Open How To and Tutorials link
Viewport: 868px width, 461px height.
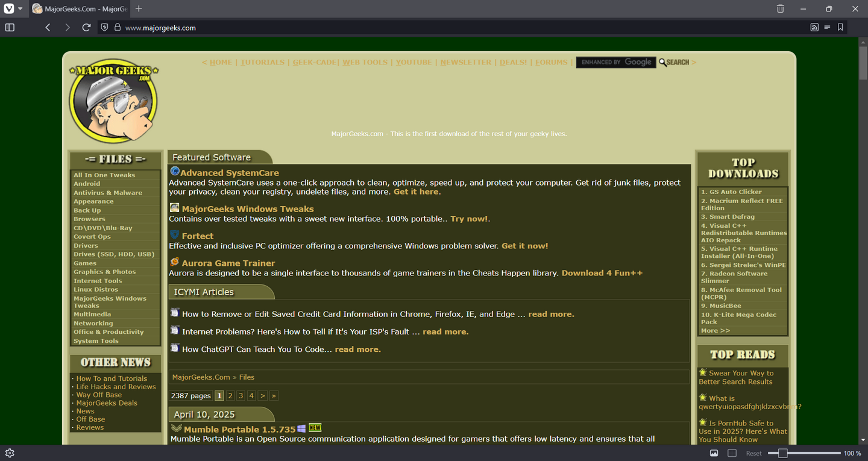coord(112,378)
